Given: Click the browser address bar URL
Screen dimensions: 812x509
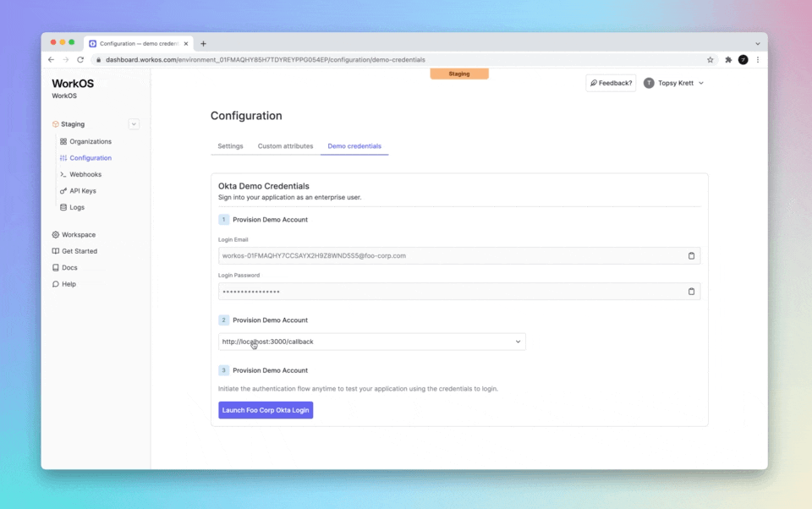Looking at the screenshot, I should (265, 59).
